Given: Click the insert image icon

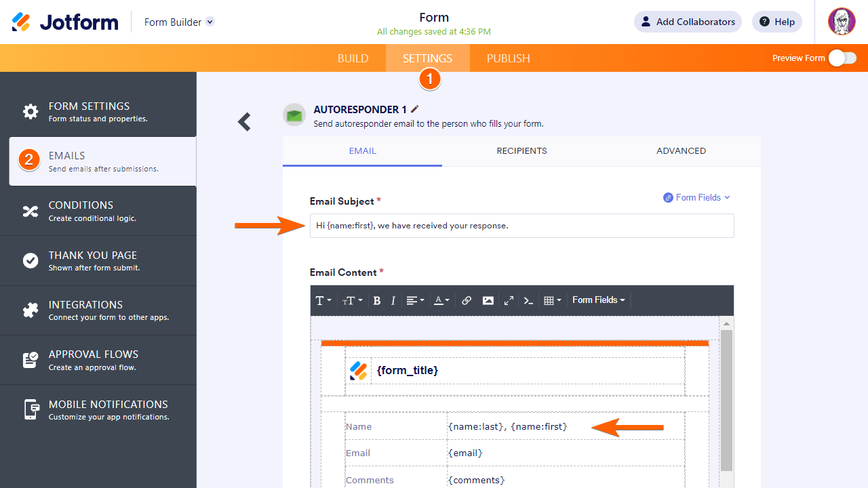Looking at the screenshot, I should pos(488,300).
